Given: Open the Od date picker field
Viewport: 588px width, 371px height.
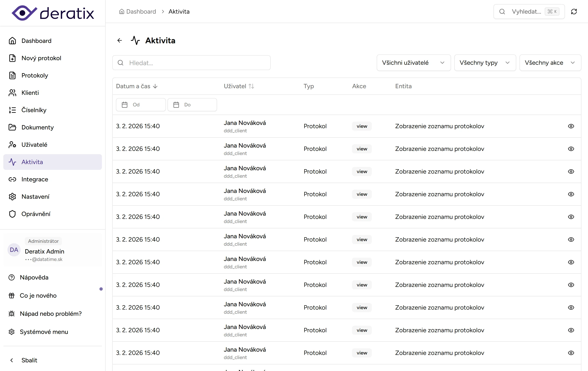Looking at the screenshot, I should (x=141, y=105).
